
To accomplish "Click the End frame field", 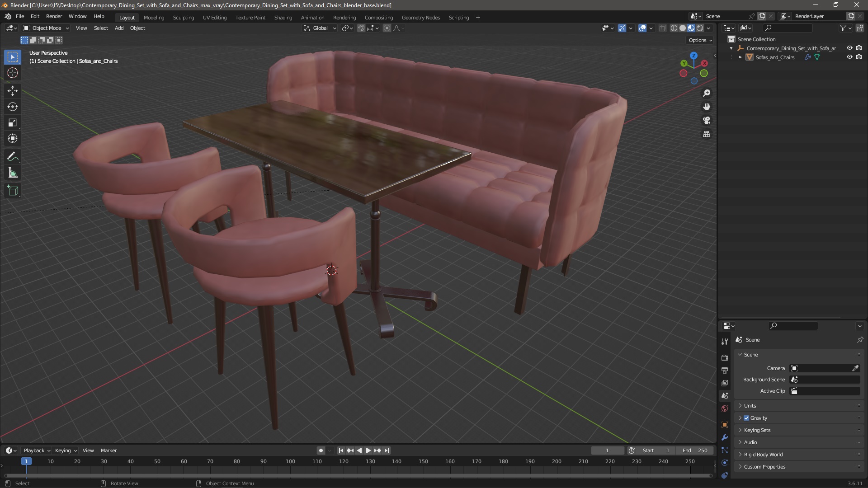I will tap(695, 450).
